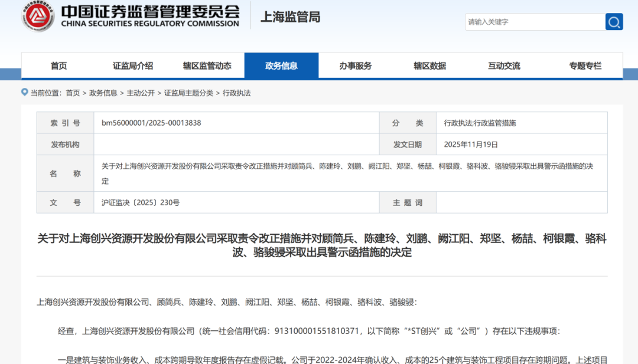Open the 互动交流 navigation tab
This screenshot has width=638, height=364.
[x=504, y=66]
